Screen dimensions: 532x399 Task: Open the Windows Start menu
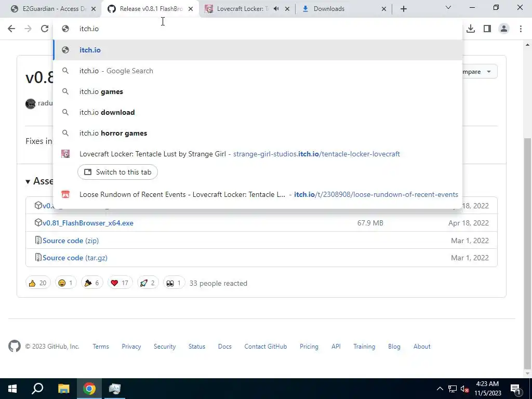click(12, 389)
